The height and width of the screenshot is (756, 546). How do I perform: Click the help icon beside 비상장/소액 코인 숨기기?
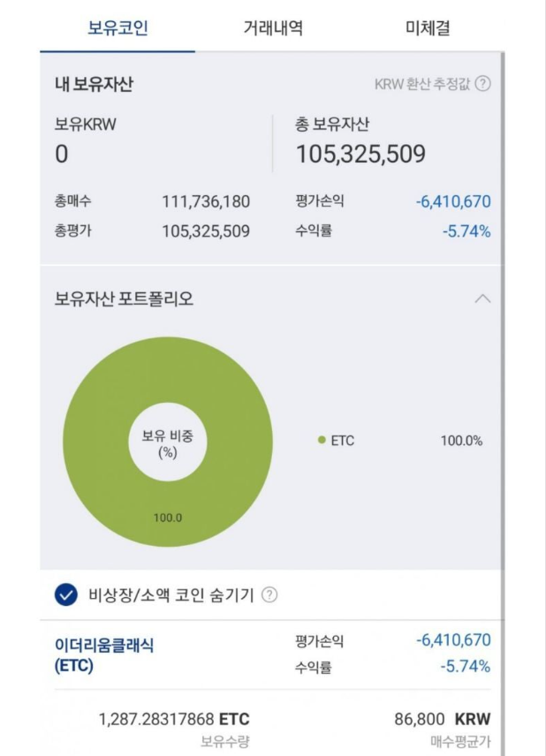pyautogui.click(x=269, y=595)
